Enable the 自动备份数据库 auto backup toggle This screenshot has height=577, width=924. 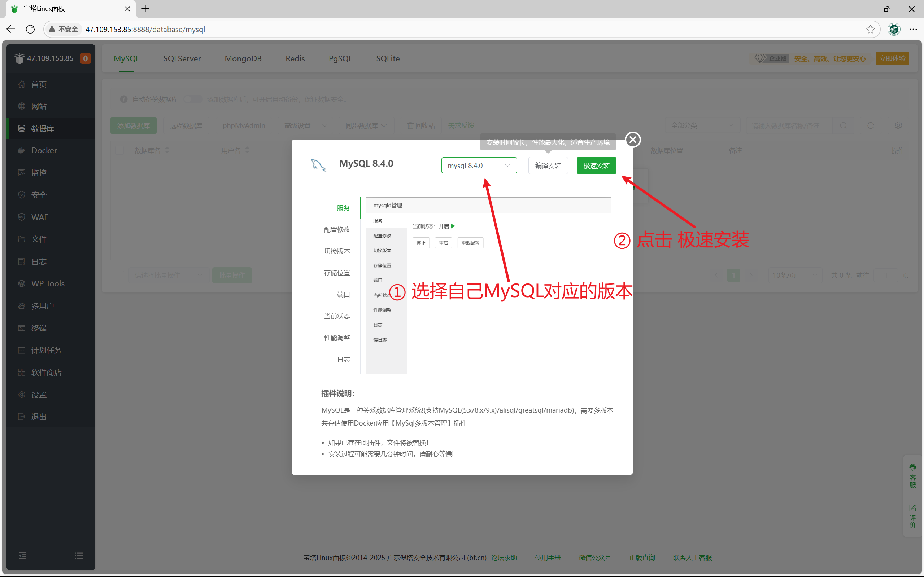(x=193, y=99)
